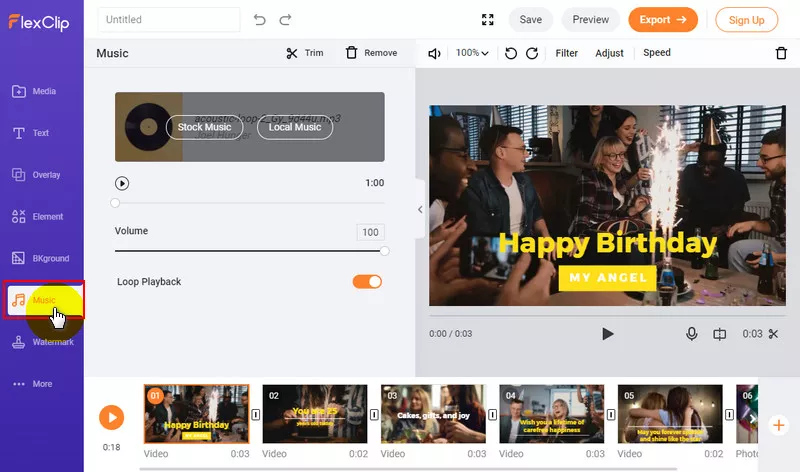Open the Element panel in sidebar
800x472 pixels.
(37, 217)
